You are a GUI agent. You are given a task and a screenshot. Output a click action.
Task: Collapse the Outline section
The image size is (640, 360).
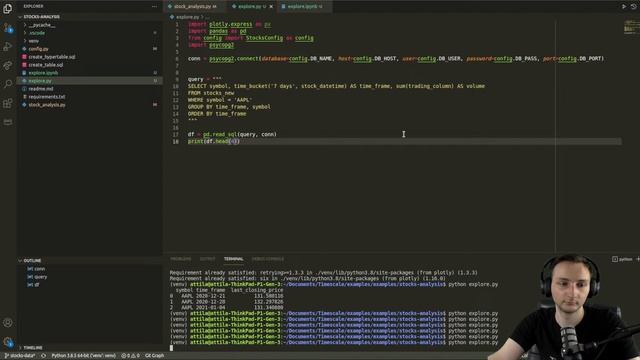[89, 260]
